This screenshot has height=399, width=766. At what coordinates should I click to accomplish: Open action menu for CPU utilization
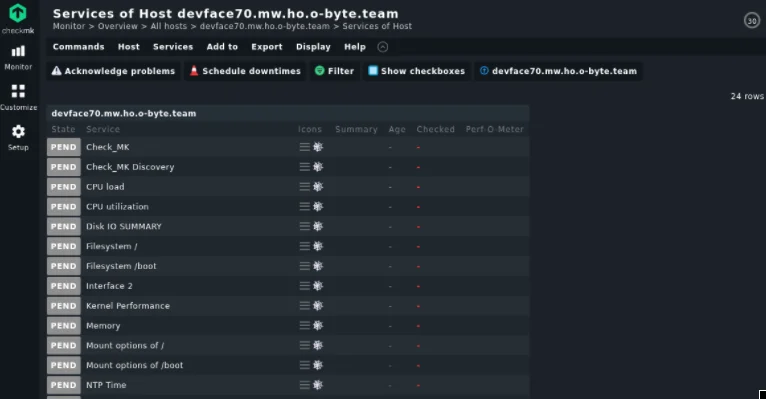(304, 207)
